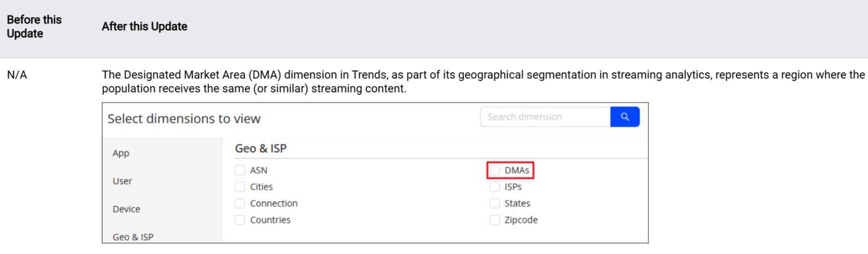Toggle the Zipcode checkbox
Image resolution: width=868 pixels, height=254 pixels.
point(495,220)
